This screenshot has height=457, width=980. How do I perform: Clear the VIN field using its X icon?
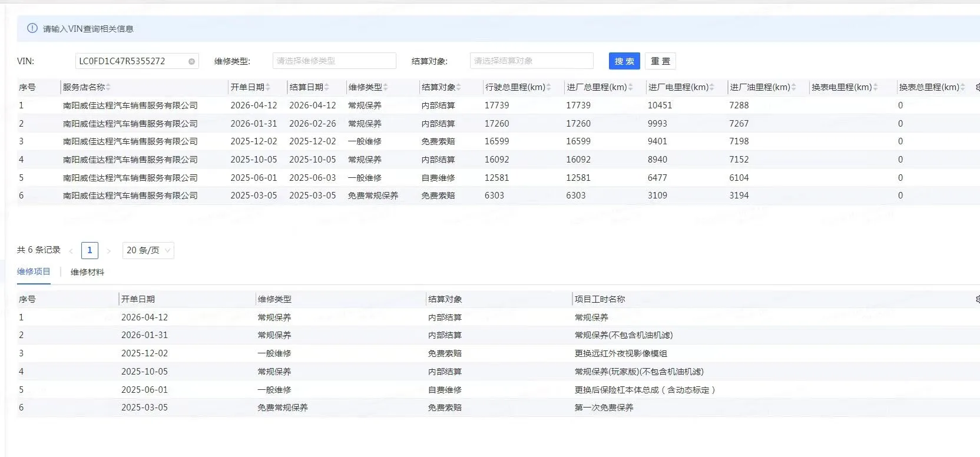point(191,61)
